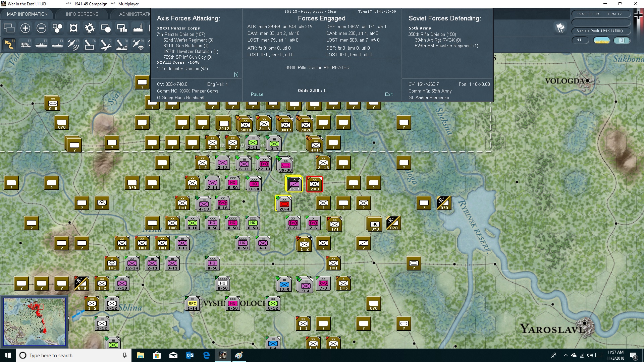Select the F3 naval transport mode
This screenshot has height=362, width=644.
pos(41,44)
